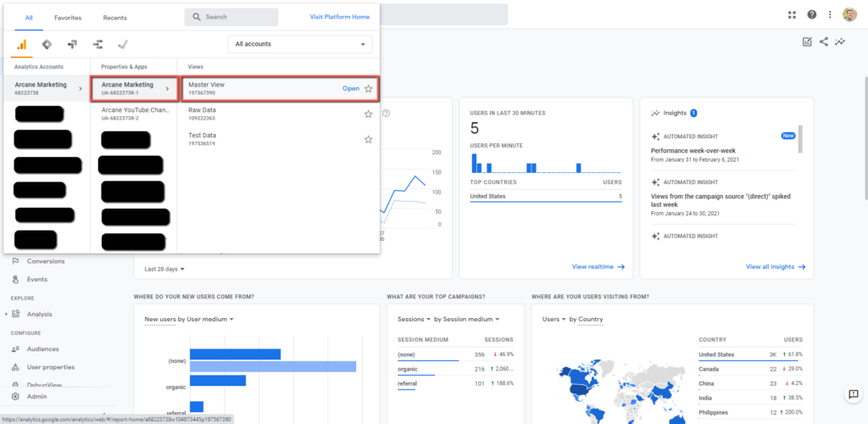Click the organic session medium row

point(455,369)
